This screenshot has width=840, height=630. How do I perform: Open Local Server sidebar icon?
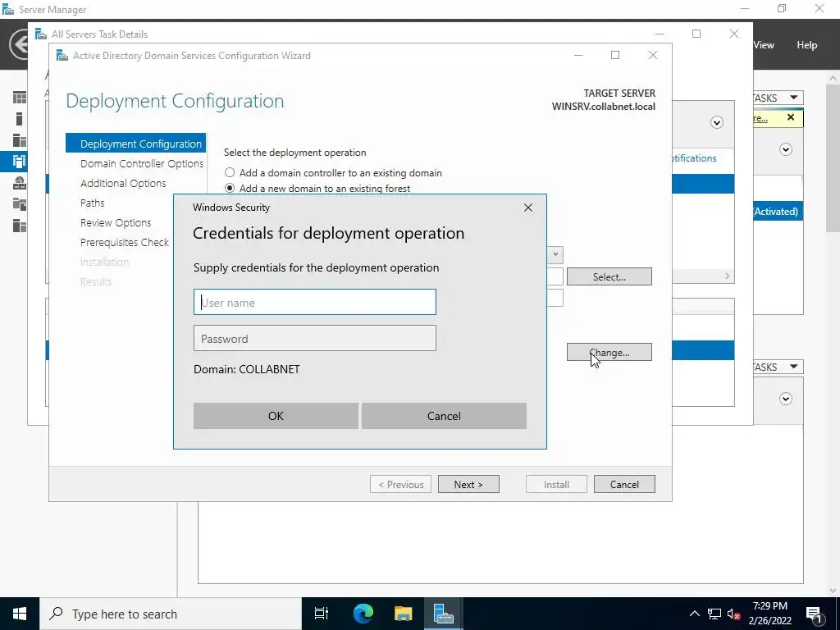click(x=20, y=118)
